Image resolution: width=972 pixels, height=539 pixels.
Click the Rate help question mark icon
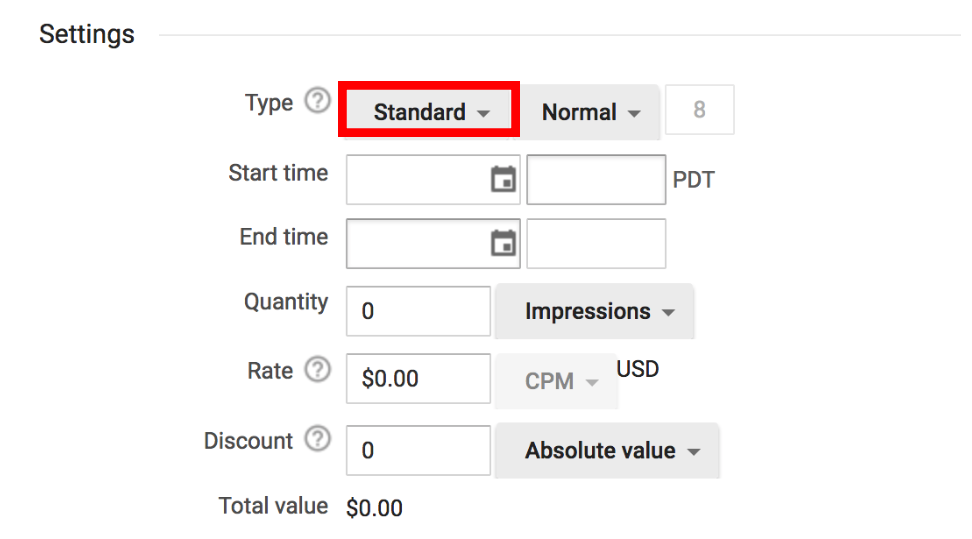click(x=317, y=369)
